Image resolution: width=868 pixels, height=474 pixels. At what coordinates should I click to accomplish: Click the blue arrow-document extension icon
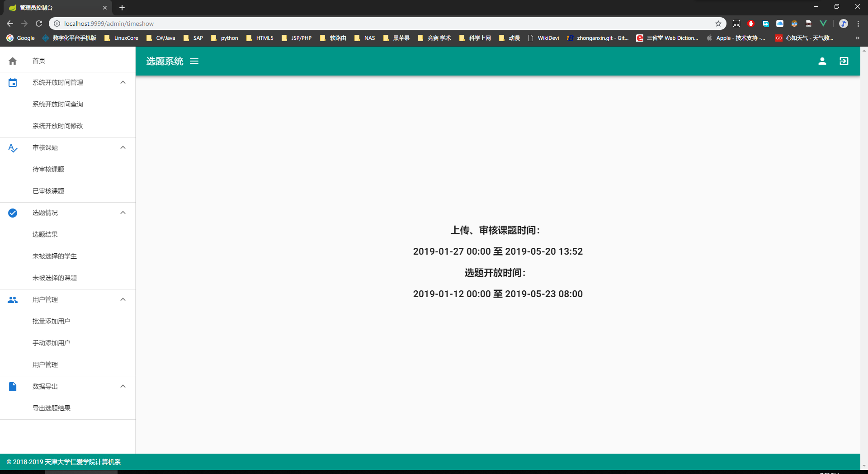click(x=765, y=24)
